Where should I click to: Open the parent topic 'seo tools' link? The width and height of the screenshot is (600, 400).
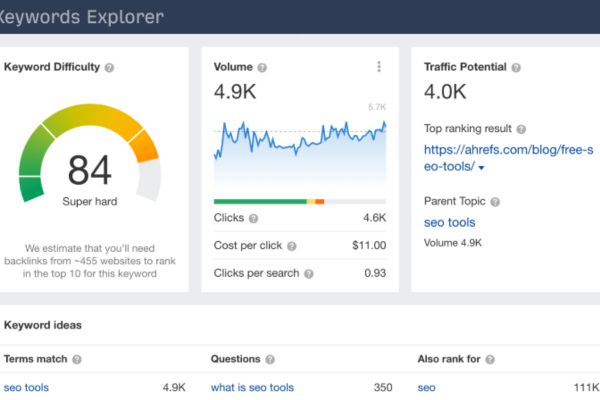coord(449,222)
